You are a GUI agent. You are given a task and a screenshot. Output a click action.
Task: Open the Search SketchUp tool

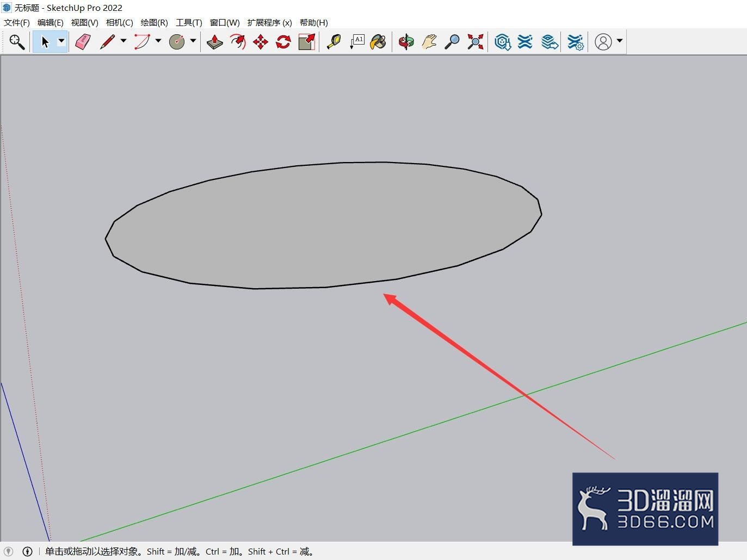click(x=17, y=42)
